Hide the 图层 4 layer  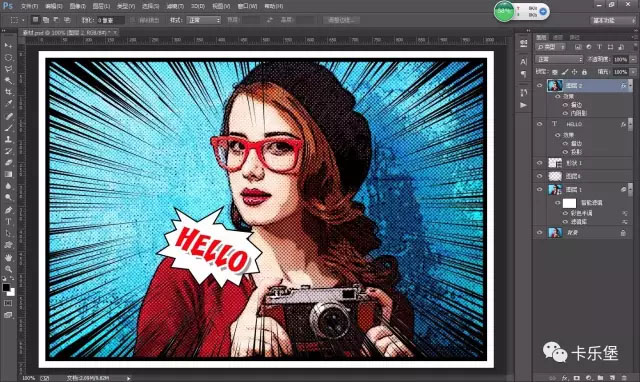tap(539, 176)
